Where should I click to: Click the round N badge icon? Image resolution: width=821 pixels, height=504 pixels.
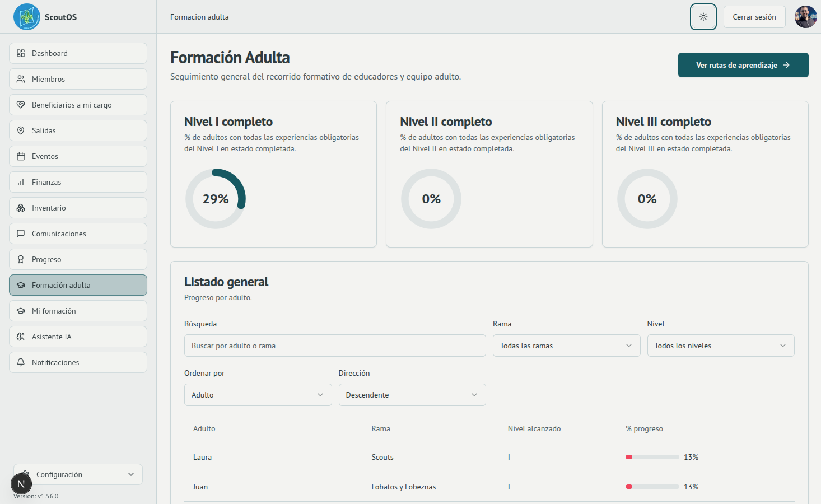tap(21, 484)
